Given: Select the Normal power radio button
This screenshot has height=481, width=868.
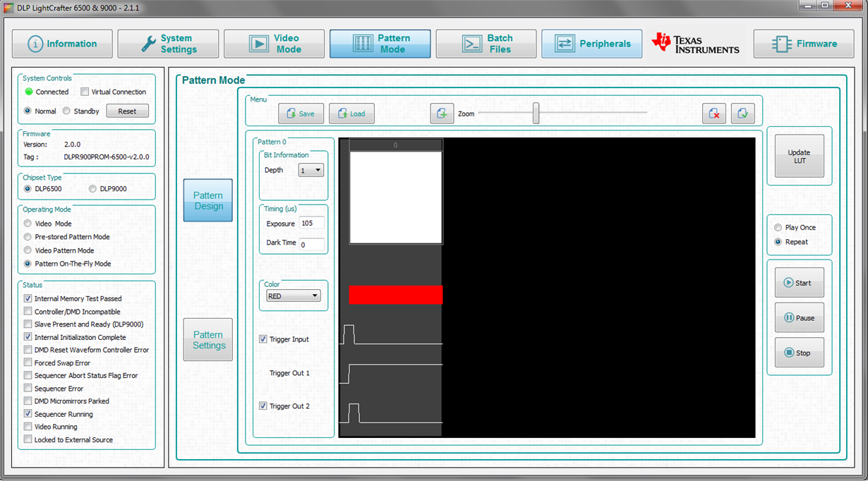Looking at the screenshot, I should (x=28, y=111).
